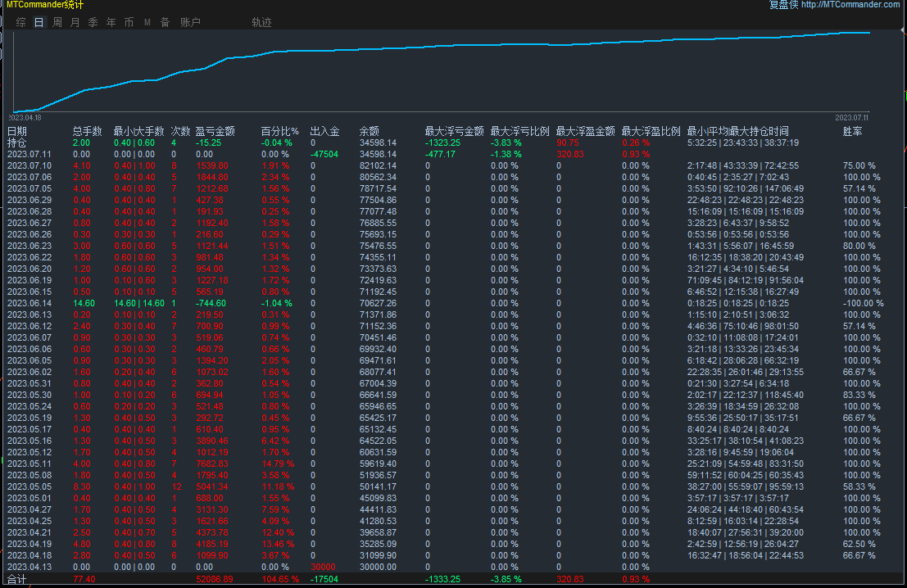The image size is (907, 588).
Task: Select the 轨迹 trajectory tab
Action: click(x=261, y=22)
